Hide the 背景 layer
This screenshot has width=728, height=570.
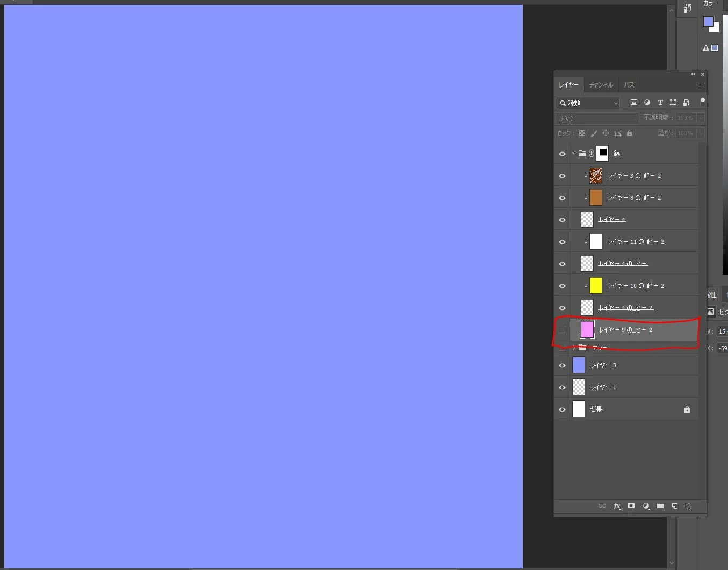pyautogui.click(x=562, y=409)
